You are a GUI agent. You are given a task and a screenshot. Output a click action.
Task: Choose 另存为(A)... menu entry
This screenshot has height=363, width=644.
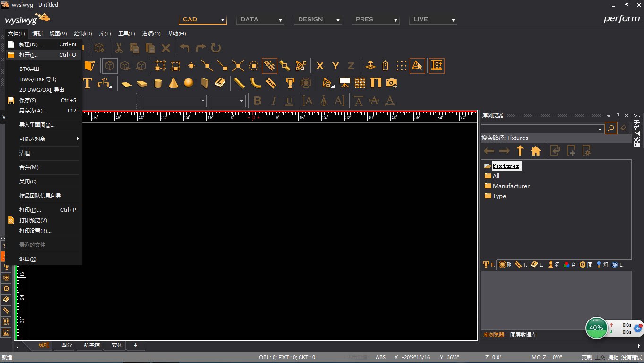tap(43, 111)
